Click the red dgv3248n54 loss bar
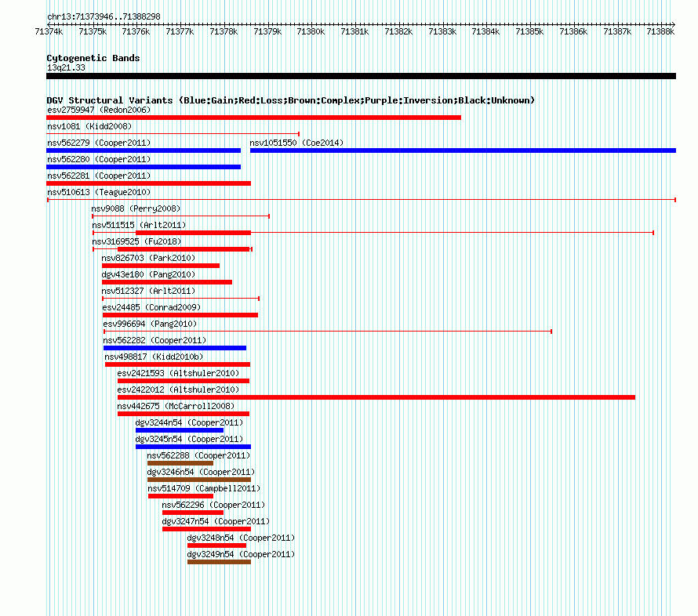Viewport: 698px width, 616px height. tap(216, 545)
